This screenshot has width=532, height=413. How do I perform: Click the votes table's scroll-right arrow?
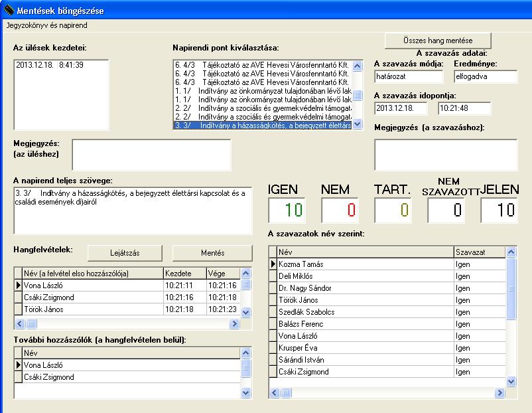coord(499,393)
